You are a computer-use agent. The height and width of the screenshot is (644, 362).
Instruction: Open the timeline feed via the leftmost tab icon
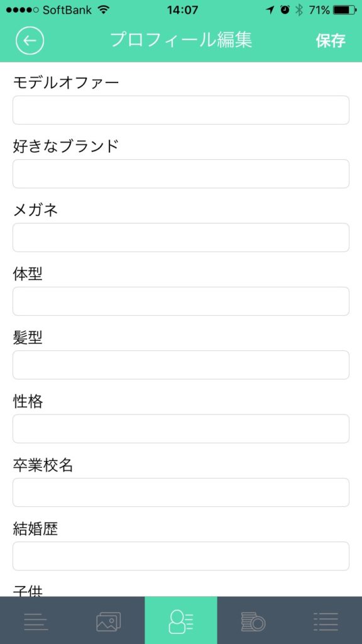[36, 620]
